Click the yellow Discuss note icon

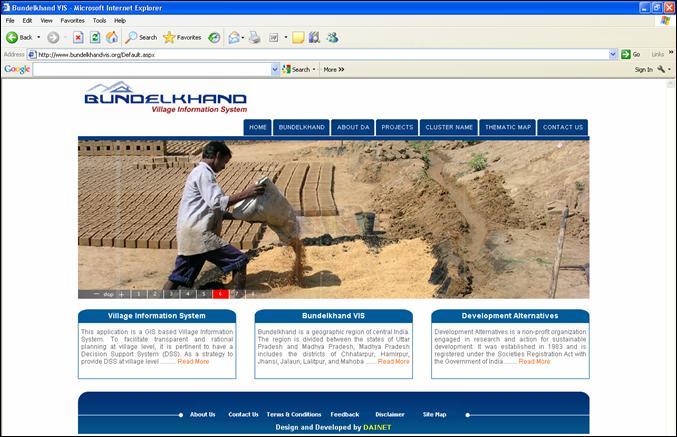pos(298,38)
